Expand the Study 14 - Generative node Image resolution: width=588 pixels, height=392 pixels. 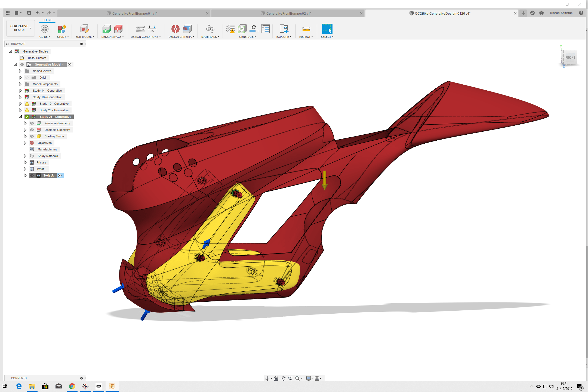[20, 91]
